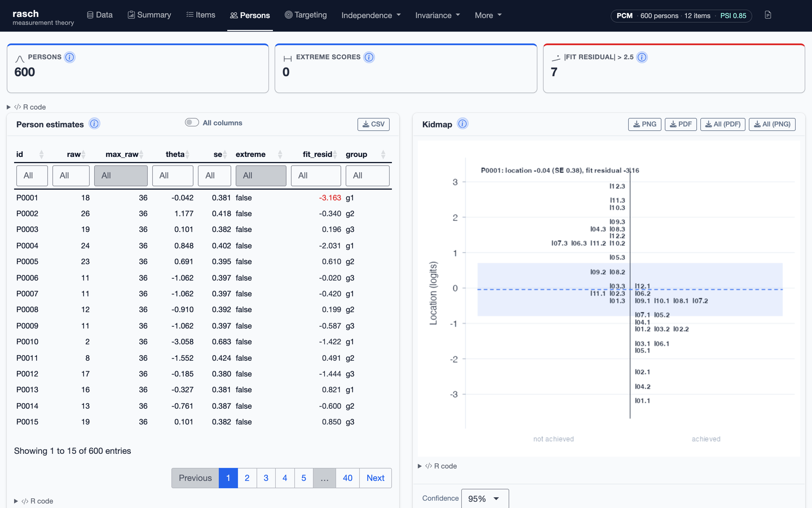
Task: Download All (PDF) kidmaps
Action: tap(723, 124)
